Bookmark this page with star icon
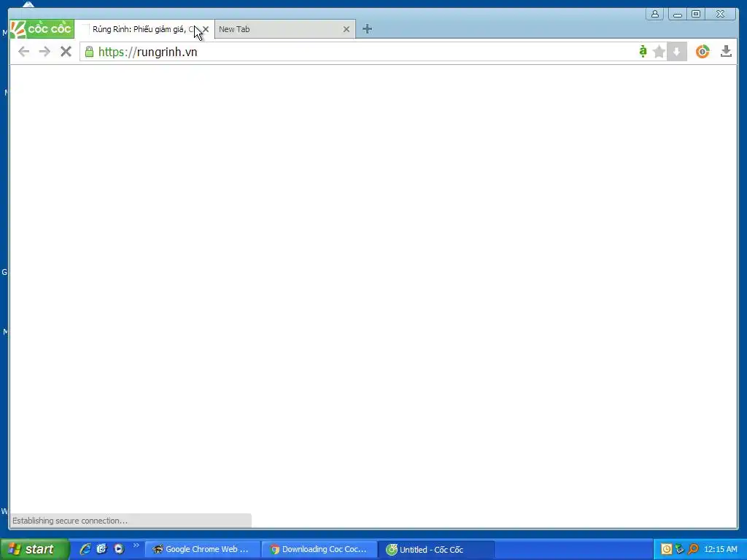The width and height of the screenshot is (747, 560). tap(659, 52)
